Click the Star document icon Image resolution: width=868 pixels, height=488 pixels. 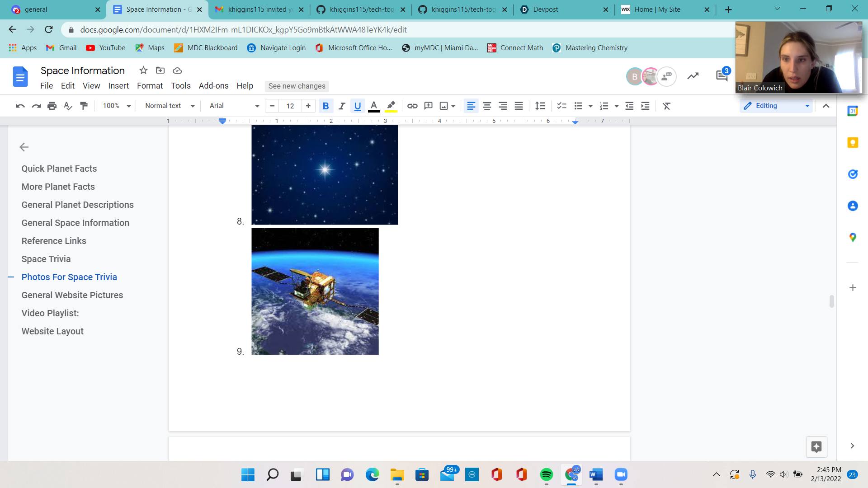[x=143, y=70]
